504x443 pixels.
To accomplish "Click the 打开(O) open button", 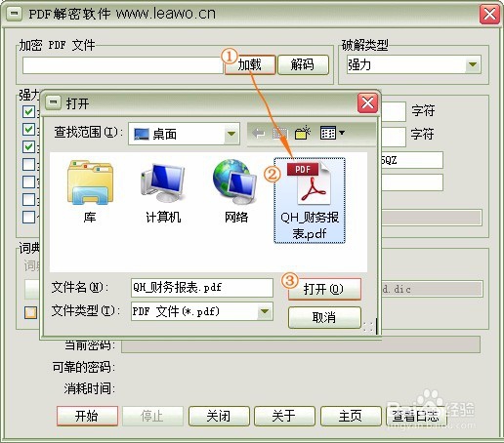I will pos(324,289).
